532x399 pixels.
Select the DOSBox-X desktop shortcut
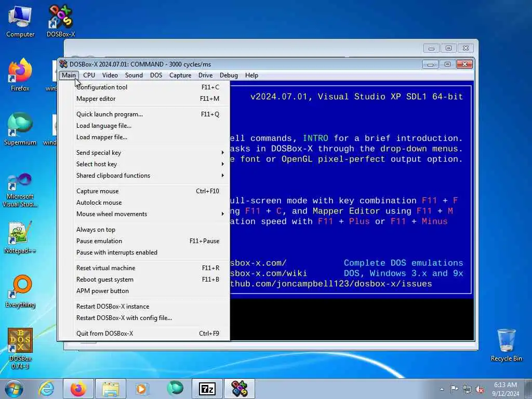(61, 21)
